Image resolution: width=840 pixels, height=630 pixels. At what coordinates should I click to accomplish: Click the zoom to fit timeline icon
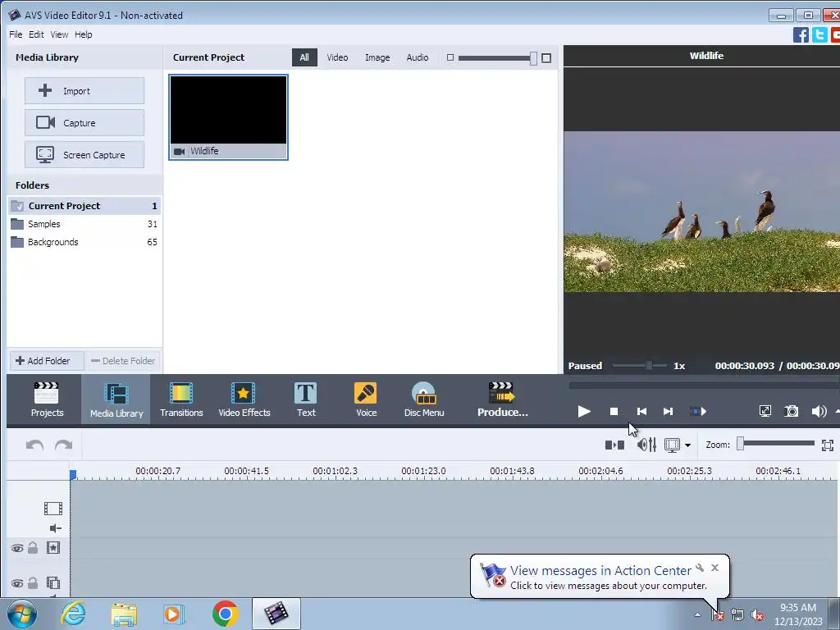pyautogui.click(x=827, y=445)
